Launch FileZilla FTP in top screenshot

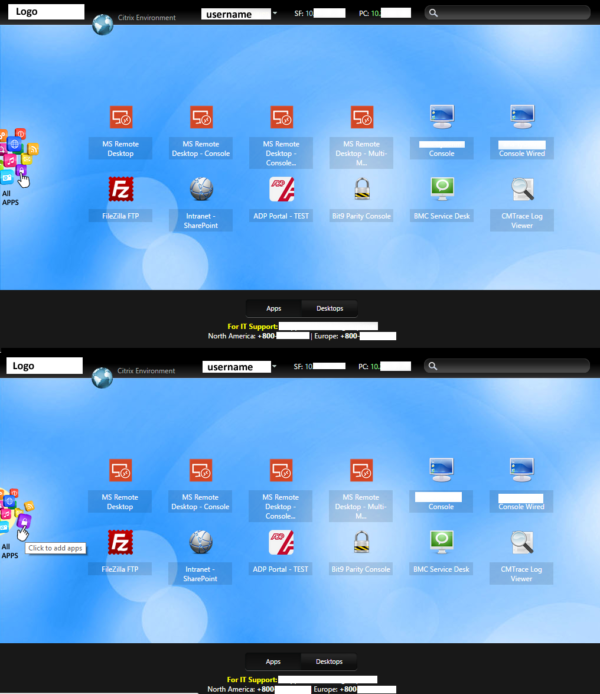pyautogui.click(x=121, y=189)
